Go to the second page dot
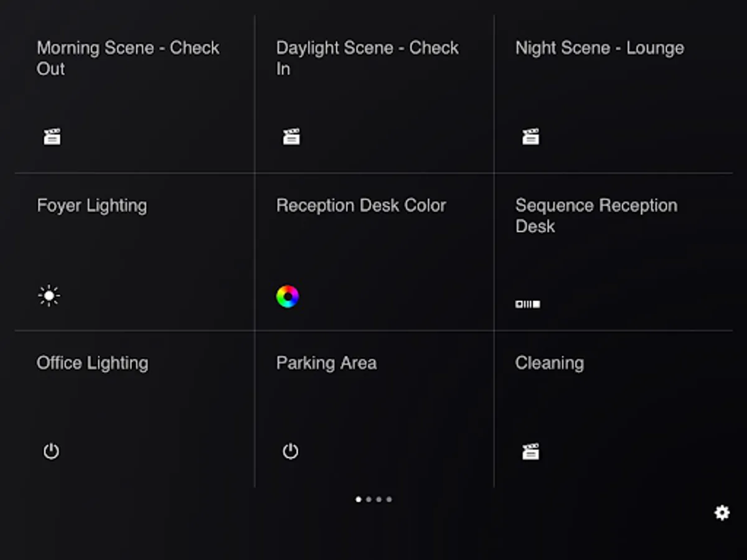Screen dimensions: 747x560 coord(369,499)
